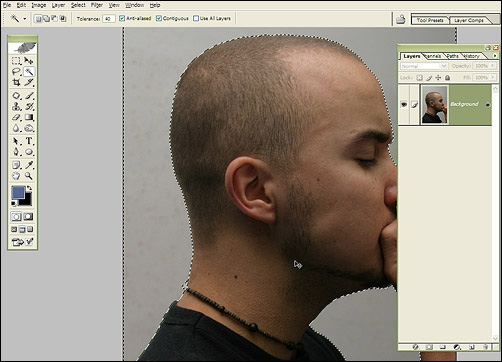This screenshot has width=502, height=362.
Task: Select the Clone Stamp tool
Action: pyautogui.click(x=16, y=107)
